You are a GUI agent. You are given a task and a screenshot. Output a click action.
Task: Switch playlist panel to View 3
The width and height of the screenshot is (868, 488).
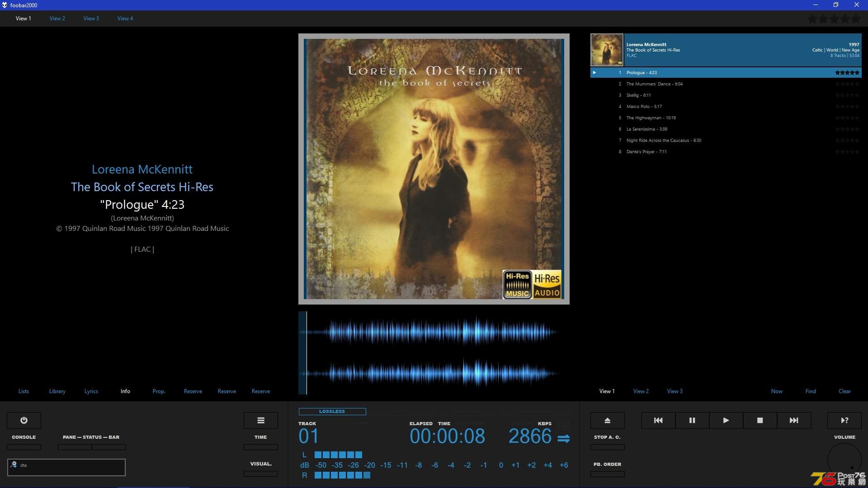coord(675,391)
